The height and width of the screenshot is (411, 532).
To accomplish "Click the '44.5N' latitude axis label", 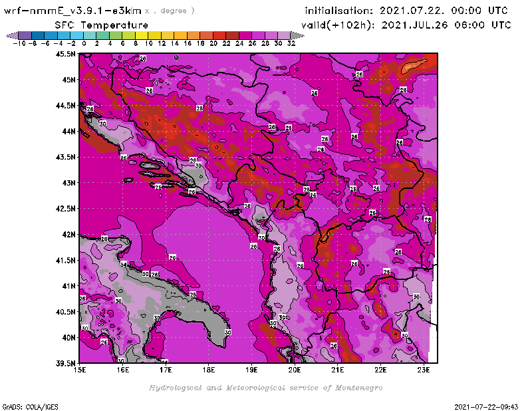I will 65,106.
